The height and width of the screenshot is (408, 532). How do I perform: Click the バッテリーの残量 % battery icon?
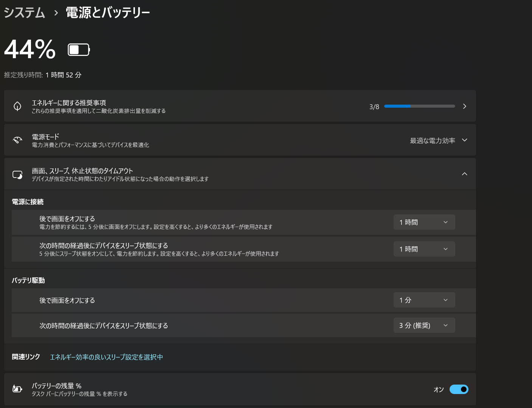click(17, 389)
